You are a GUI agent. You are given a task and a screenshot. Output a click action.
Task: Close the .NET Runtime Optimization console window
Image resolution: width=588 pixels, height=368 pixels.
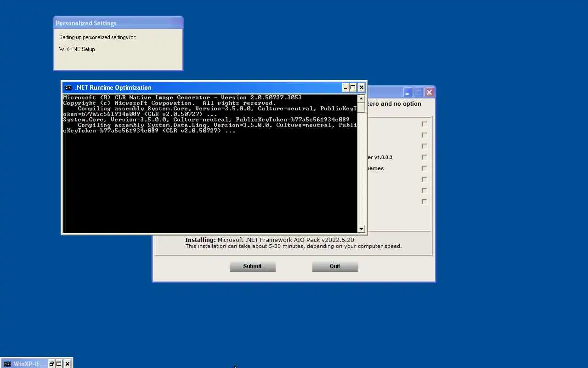click(361, 87)
